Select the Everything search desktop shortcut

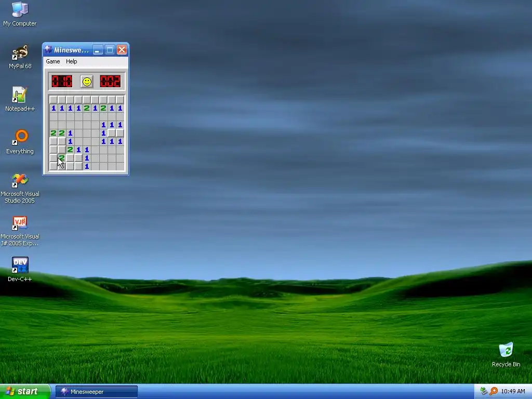click(x=20, y=142)
